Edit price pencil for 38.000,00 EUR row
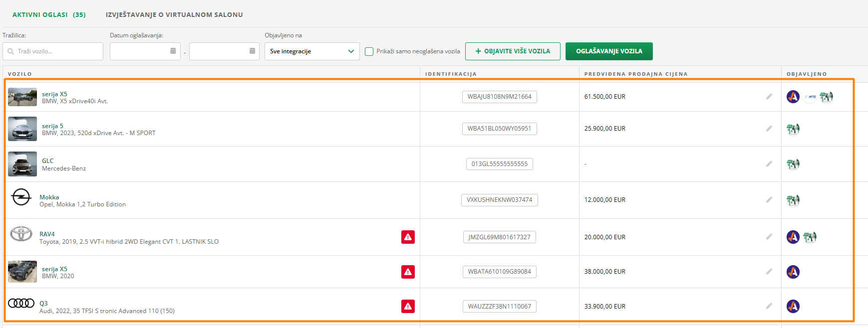Image resolution: width=868 pixels, height=328 pixels. coord(769,272)
